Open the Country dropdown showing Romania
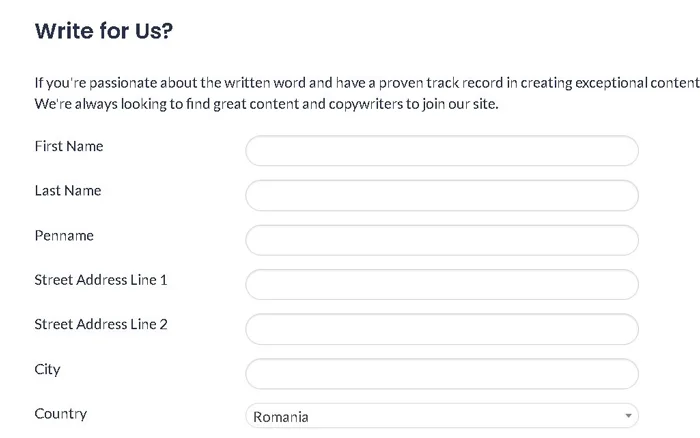The height and width of the screenshot is (438, 700). 430,416
